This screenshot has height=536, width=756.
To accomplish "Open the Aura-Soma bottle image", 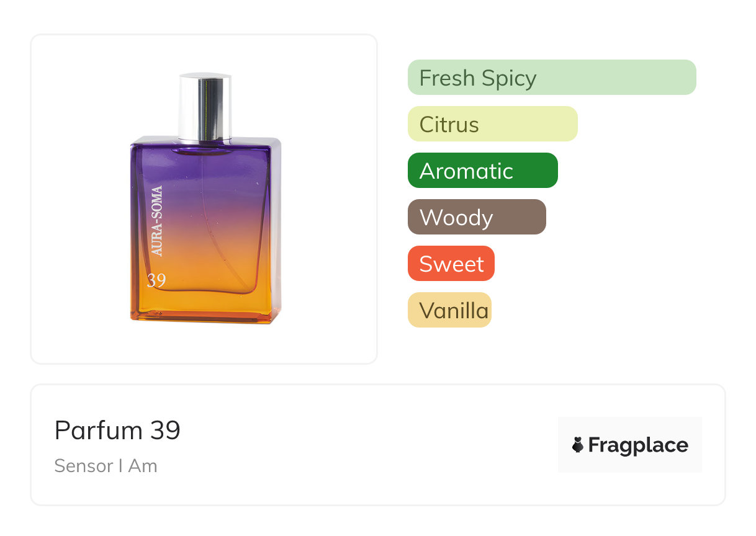I will click(205, 199).
